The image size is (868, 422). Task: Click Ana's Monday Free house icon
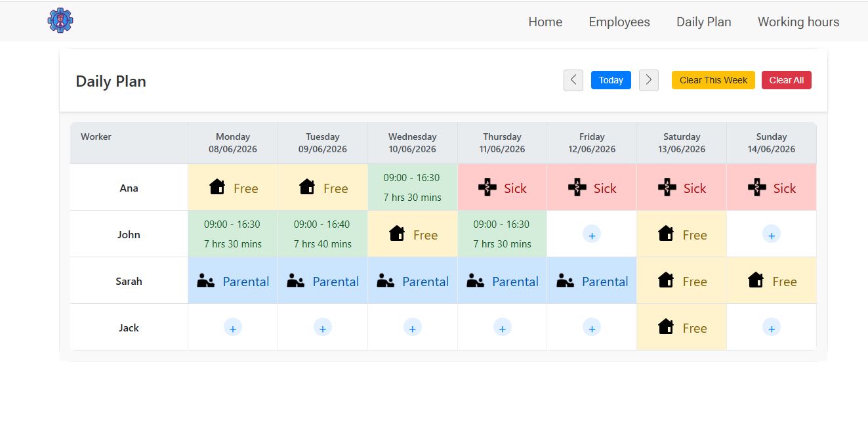click(x=217, y=187)
